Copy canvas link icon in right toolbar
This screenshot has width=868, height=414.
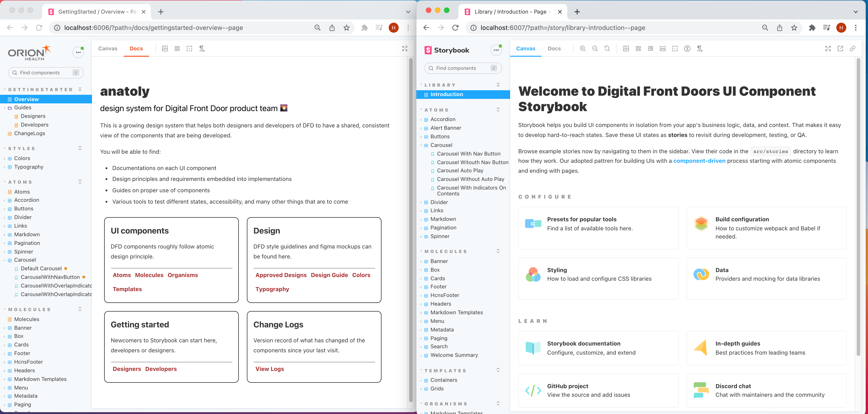point(853,49)
